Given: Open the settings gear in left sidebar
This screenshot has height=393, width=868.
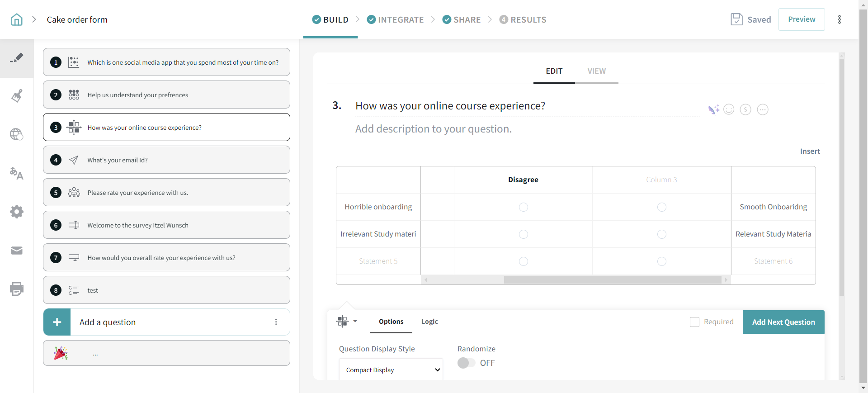Looking at the screenshot, I should [x=17, y=212].
